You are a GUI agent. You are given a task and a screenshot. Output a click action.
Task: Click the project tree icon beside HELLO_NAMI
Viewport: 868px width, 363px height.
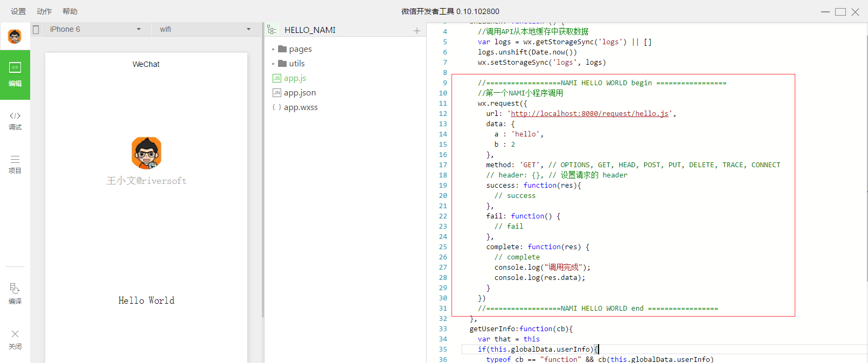click(272, 30)
